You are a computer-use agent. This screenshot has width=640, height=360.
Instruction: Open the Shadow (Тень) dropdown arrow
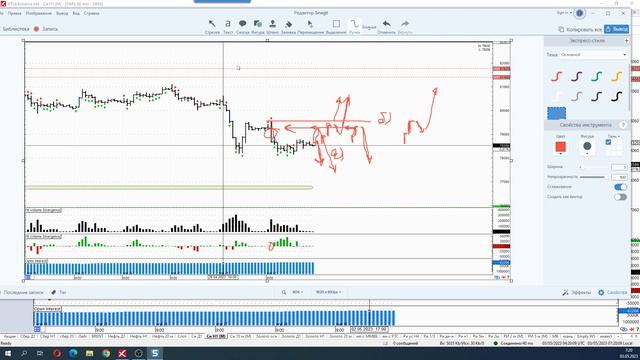619,136
